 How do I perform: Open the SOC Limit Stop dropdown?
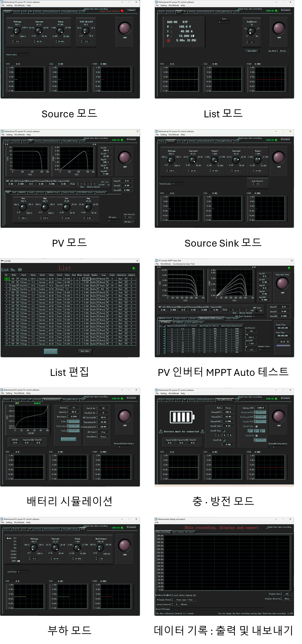[x=103, y=432]
